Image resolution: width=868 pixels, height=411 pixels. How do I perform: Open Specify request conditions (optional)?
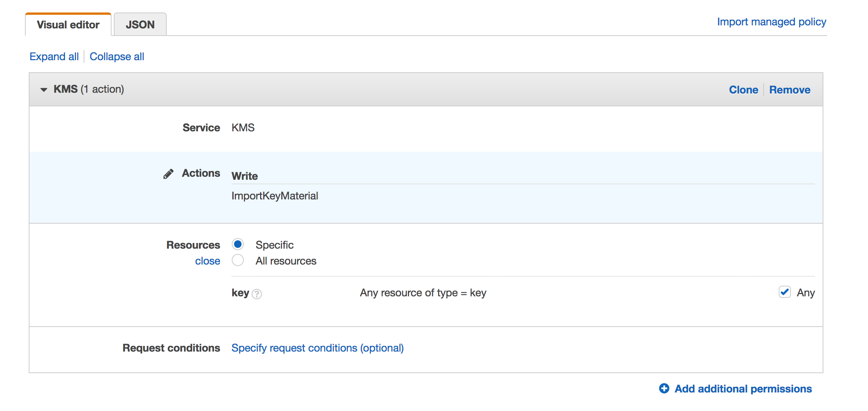click(318, 348)
